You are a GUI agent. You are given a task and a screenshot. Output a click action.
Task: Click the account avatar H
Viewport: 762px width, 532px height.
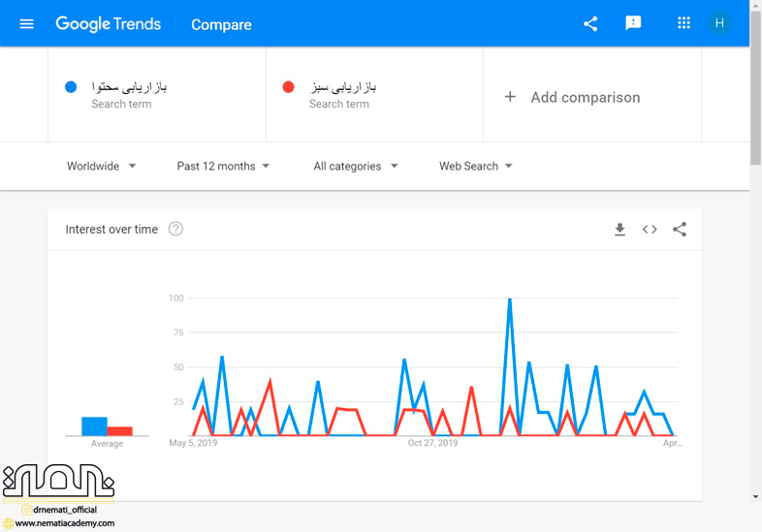718,23
